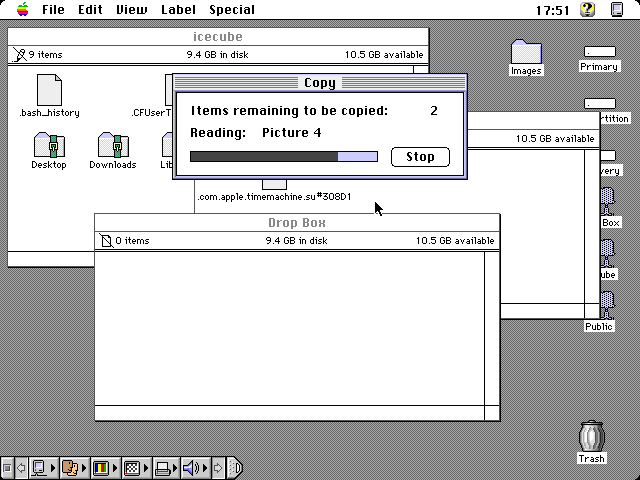Open the Monitor color depth strip module

(105, 468)
